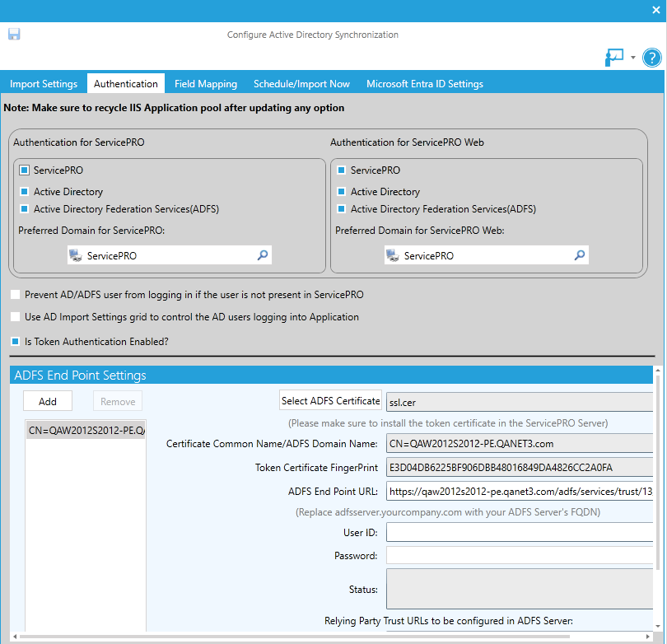Viewport: 667px width, 644px height.
Task: Select the CN=QAW2012S2012-PE list entry
Action: (x=86, y=431)
